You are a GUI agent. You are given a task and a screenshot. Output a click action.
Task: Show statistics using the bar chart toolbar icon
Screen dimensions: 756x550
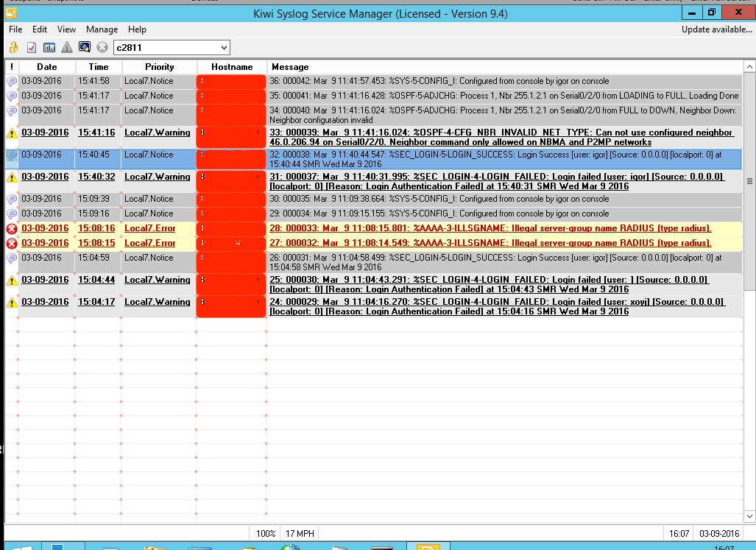click(49, 47)
